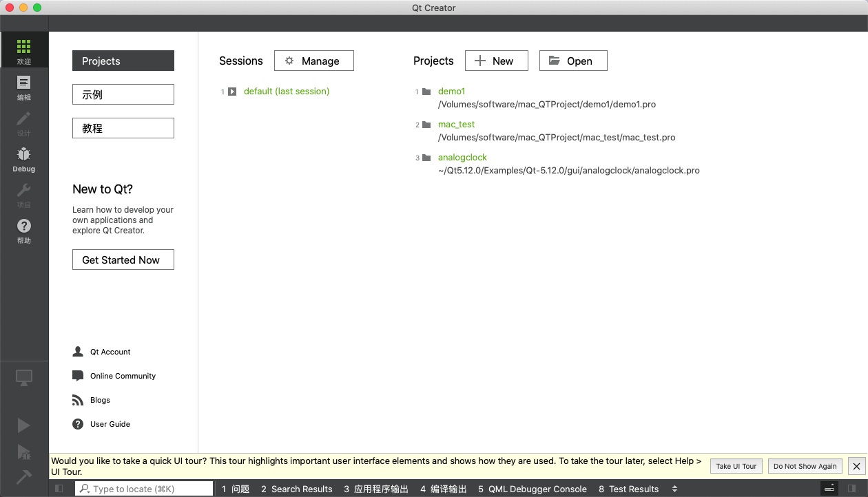
Task: Click the New project button
Action: [x=497, y=61]
